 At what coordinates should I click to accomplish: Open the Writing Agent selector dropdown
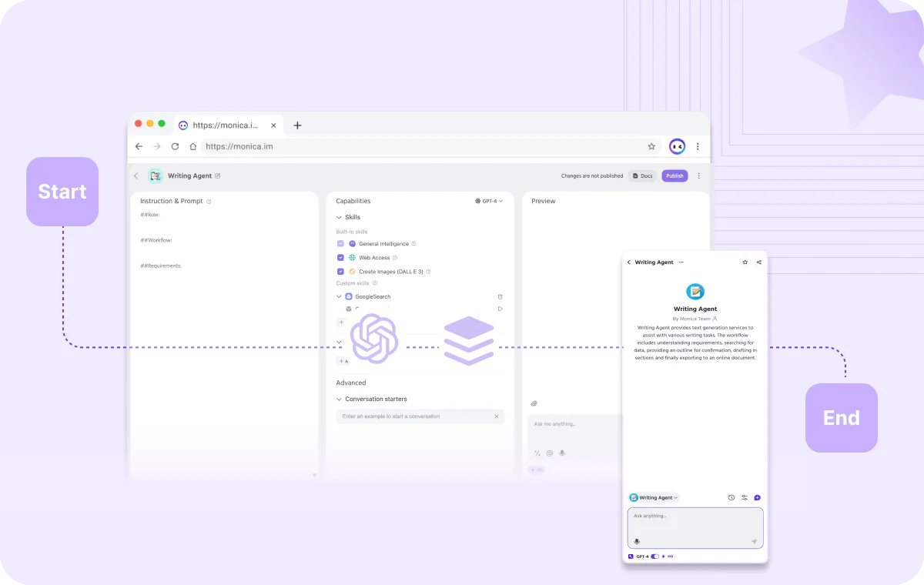pos(654,497)
